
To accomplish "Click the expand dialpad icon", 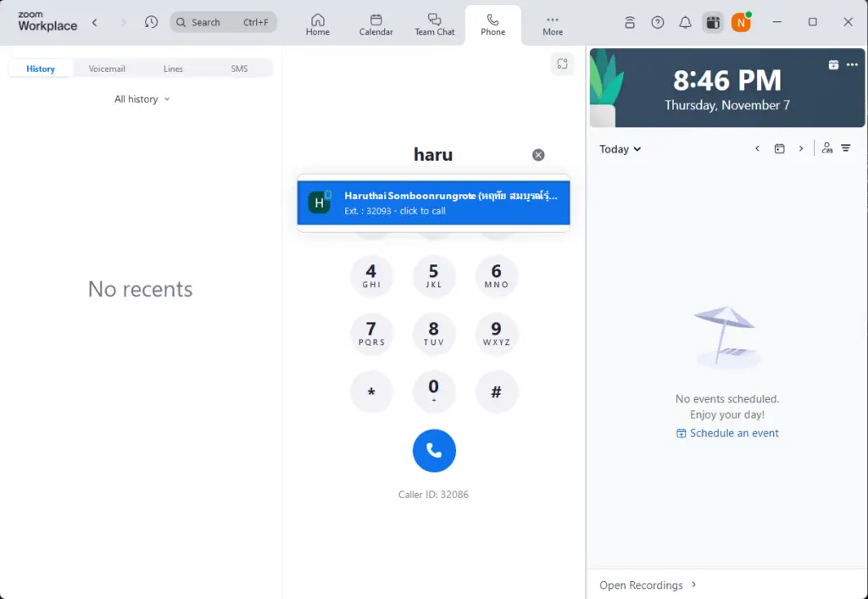I will (562, 64).
